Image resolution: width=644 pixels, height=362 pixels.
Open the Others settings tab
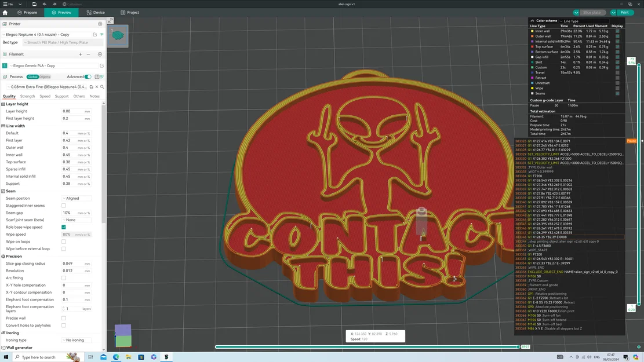[x=79, y=97]
